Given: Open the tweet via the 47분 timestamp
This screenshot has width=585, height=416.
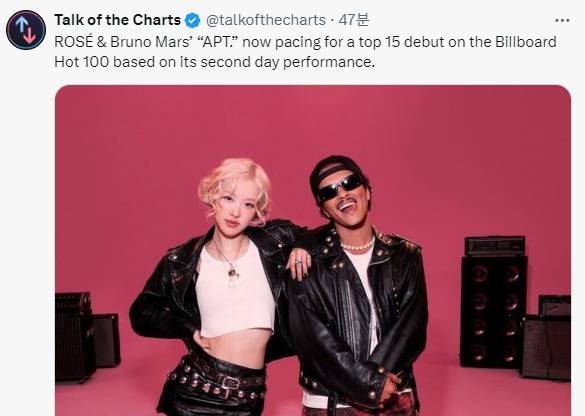Looking at the screenshot, I should coord(353,20).
